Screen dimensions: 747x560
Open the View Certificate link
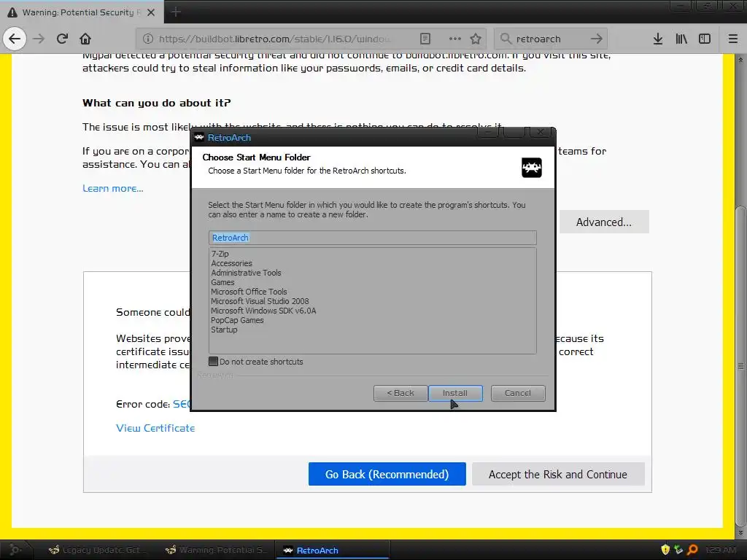pyautogui.click(x=155, y=428)
